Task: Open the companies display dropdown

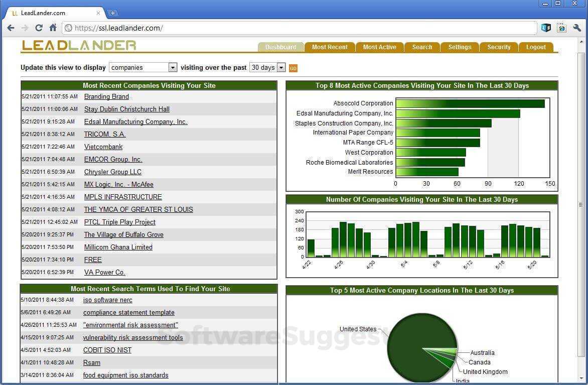Action: point(143,68)
